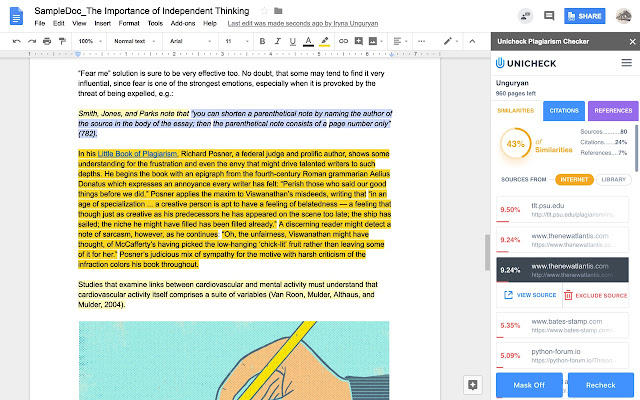Click the print icon in toolbar
The width and height of the screenshot is (640, 400).
49,41
